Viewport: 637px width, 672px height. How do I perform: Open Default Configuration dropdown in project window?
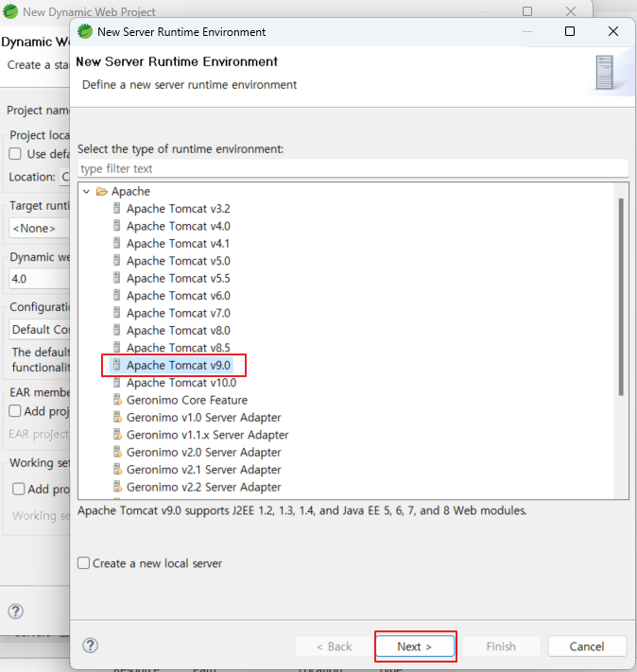[x=39, y=329]
